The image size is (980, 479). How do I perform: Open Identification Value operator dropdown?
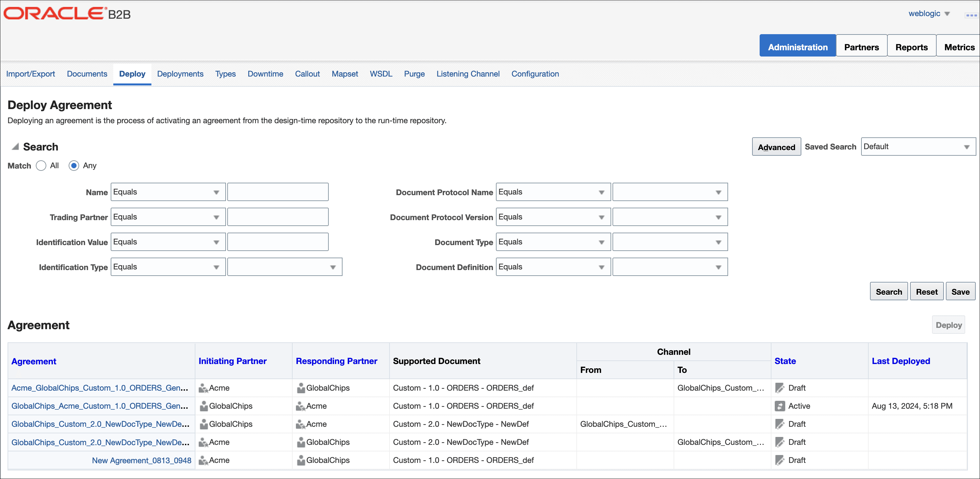pyautogui.click(x=168, y=242)
